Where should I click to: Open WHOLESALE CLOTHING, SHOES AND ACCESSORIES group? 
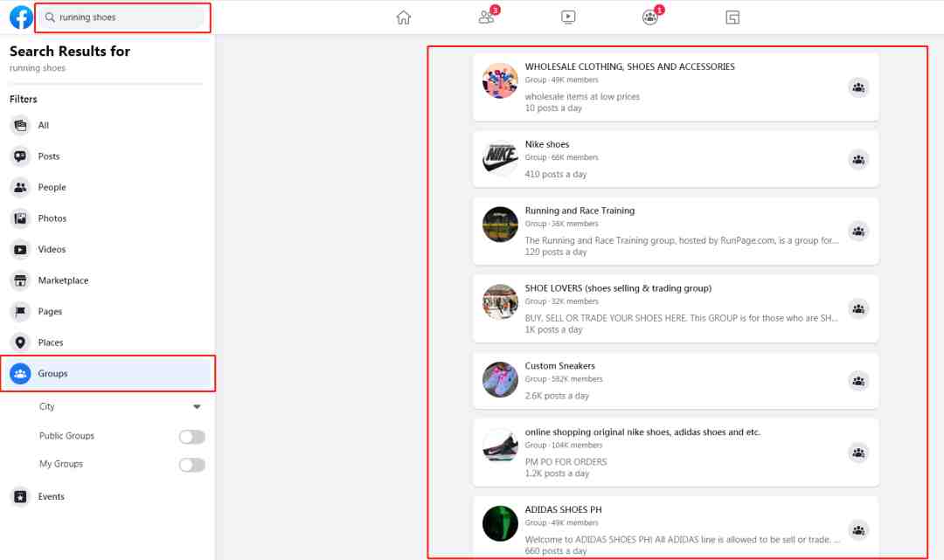click(629, 66)
